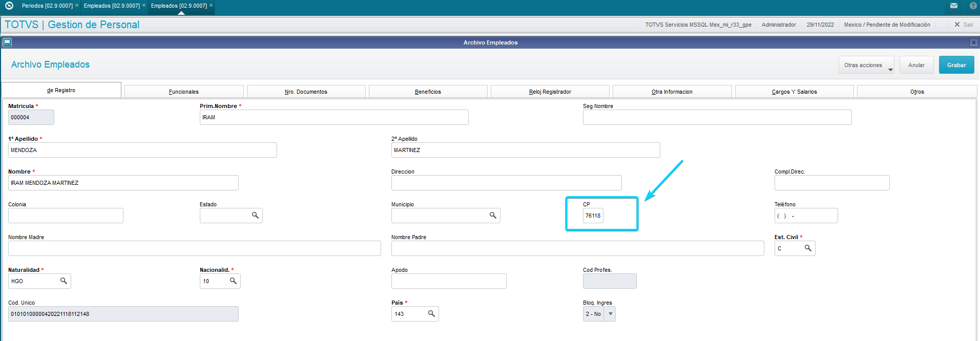
Task: Open the mail envelope icon
Action: (x=954, y=6)
